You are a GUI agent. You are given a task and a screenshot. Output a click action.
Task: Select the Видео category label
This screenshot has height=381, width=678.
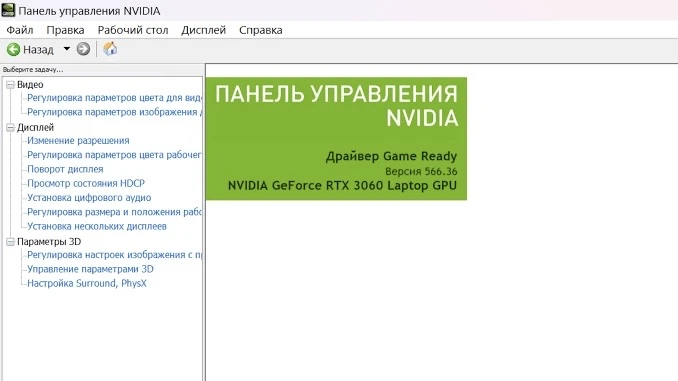click(x=30, y=85)
